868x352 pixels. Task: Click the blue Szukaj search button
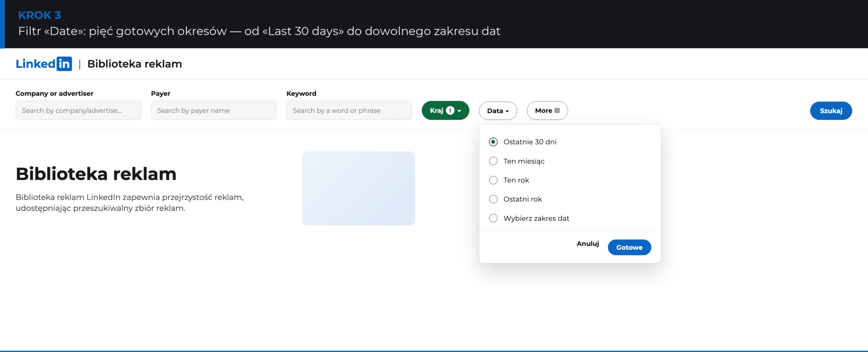click(x=831, y=111)
